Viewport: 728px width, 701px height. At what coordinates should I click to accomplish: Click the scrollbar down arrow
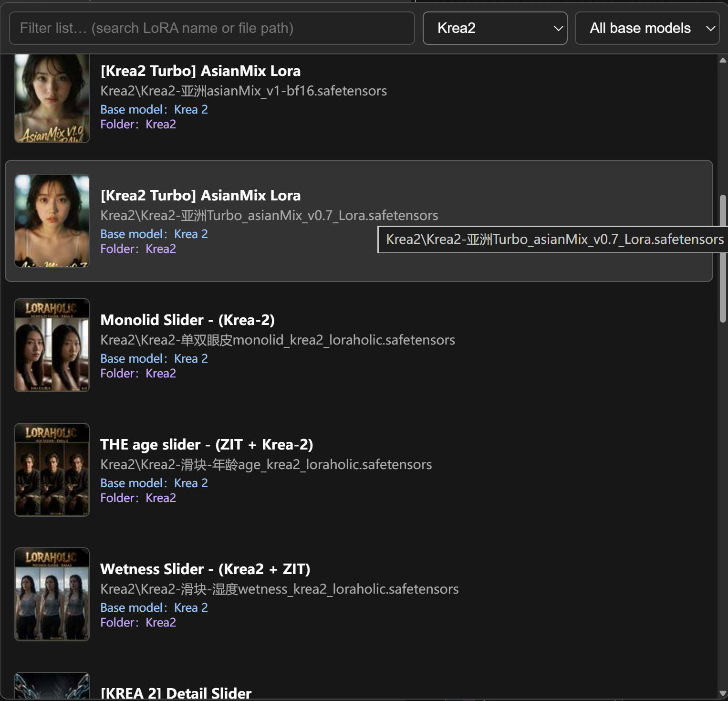pos(723,693)
